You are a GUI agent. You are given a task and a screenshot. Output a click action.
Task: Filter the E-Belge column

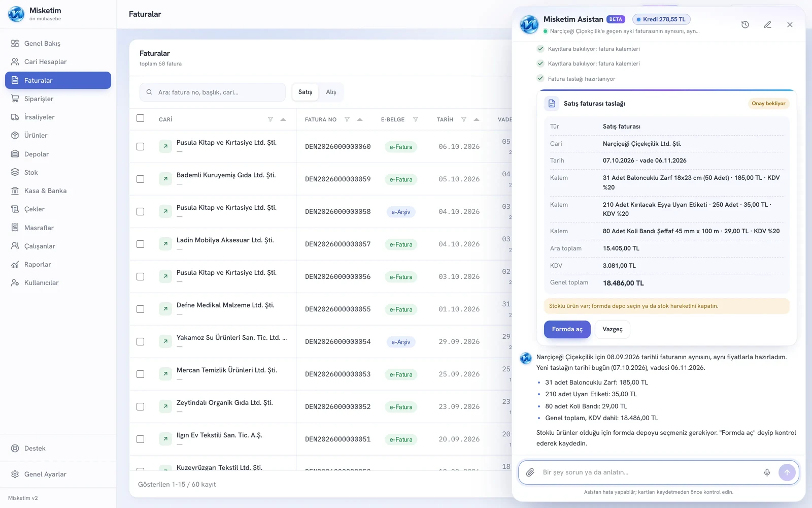pyautogui.click(x=416, y=119)
